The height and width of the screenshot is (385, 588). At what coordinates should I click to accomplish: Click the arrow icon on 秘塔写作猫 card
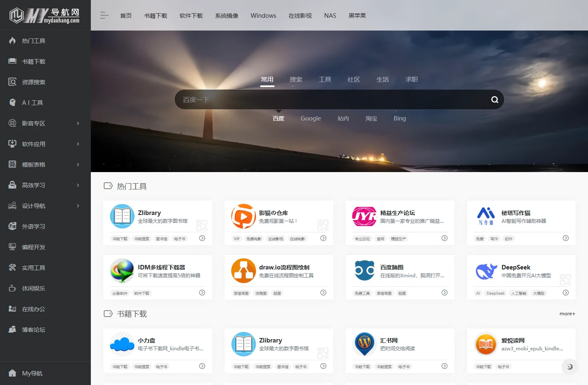coord(566,238)
